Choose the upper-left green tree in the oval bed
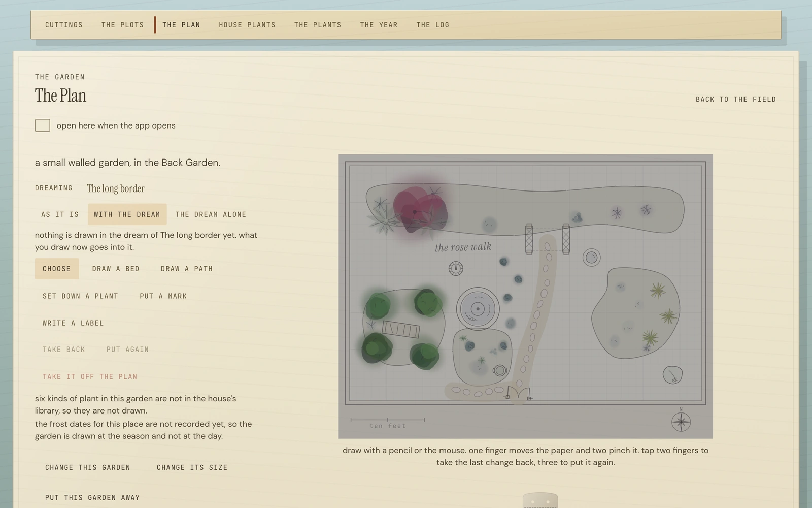This screenshot has height=508, width=812. coord(378,305)
